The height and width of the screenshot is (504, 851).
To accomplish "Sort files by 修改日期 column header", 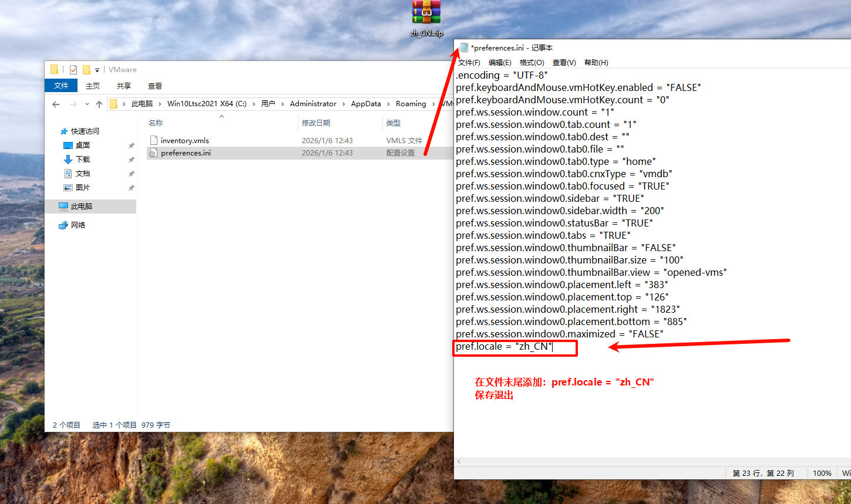I will pyautogui.click(x=316, y=123).
